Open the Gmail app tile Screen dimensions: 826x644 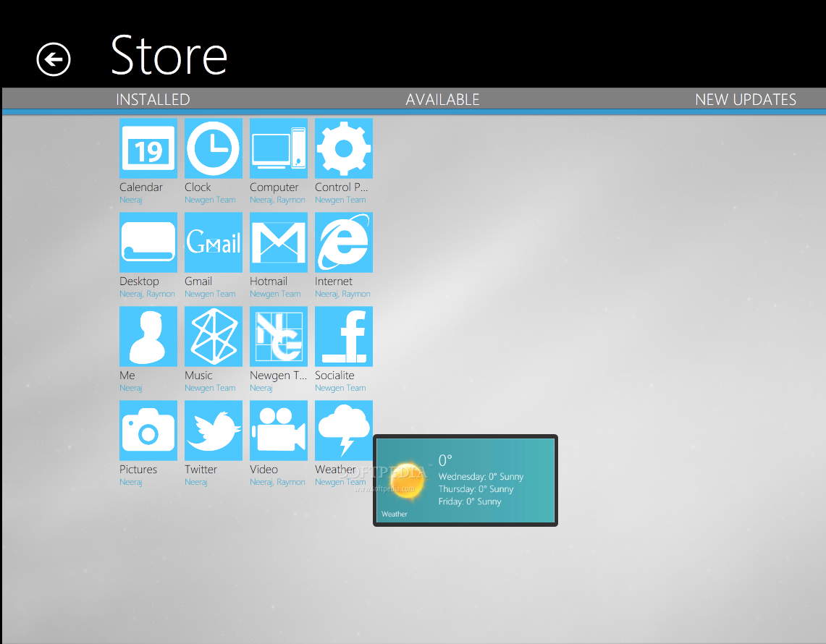point(214,242)
